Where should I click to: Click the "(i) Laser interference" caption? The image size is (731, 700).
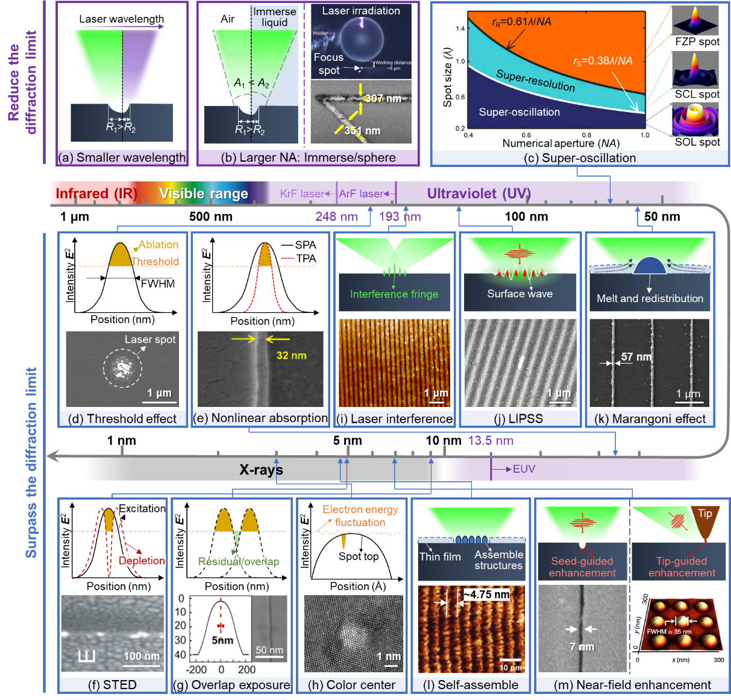pos(394,418)
